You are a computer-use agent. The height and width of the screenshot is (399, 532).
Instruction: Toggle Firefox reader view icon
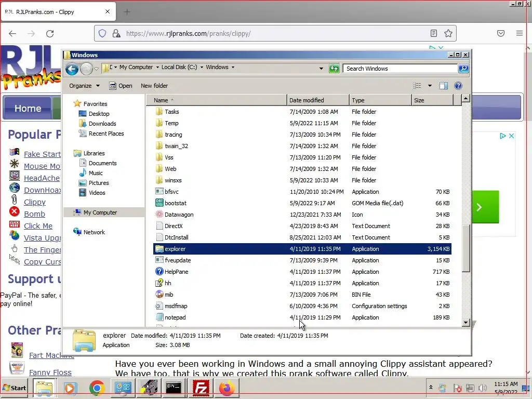click(x=433, y=33)
